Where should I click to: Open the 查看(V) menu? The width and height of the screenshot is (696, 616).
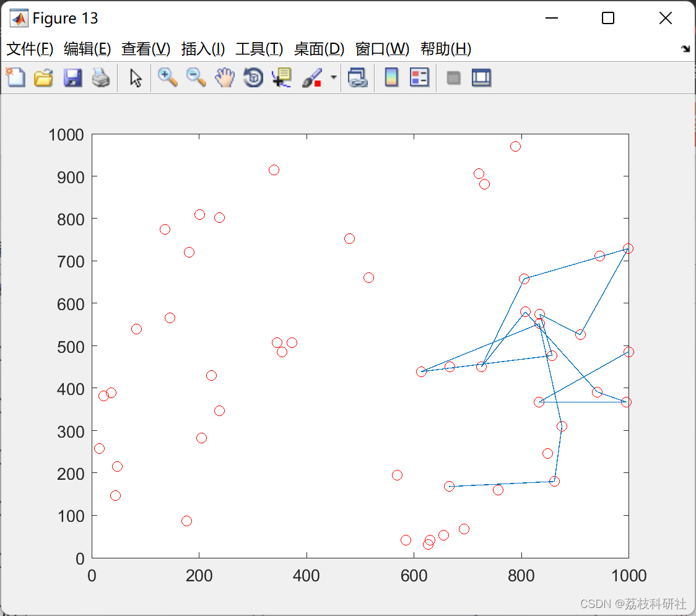[146, 49]
